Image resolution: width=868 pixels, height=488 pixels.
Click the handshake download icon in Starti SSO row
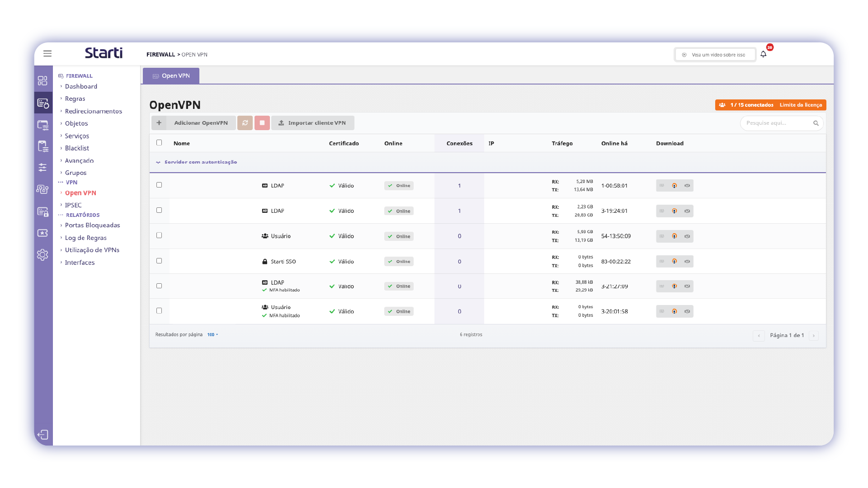(x=687, y=262)
